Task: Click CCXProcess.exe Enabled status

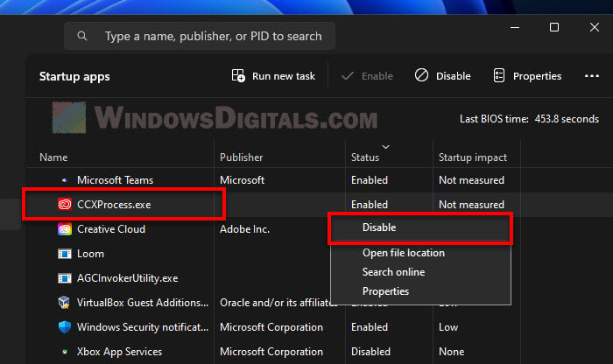Action: click(x=370, y=205)
